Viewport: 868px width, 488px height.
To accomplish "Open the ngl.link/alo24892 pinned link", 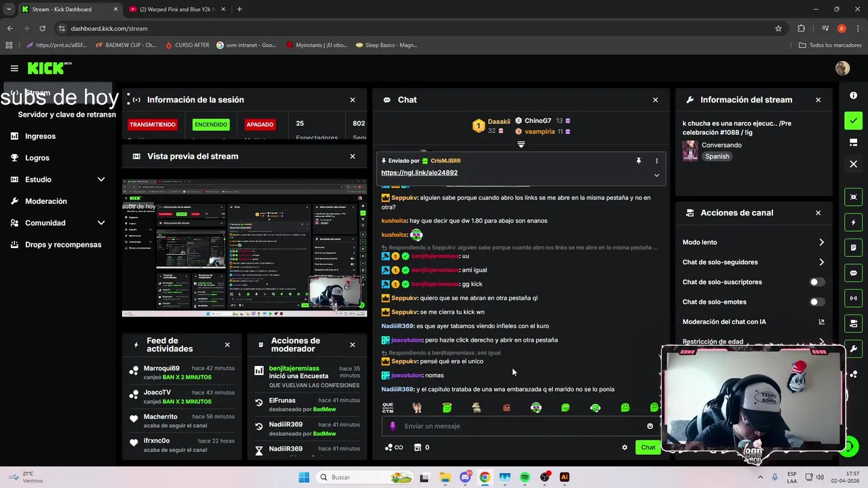I will coord(419,173).
